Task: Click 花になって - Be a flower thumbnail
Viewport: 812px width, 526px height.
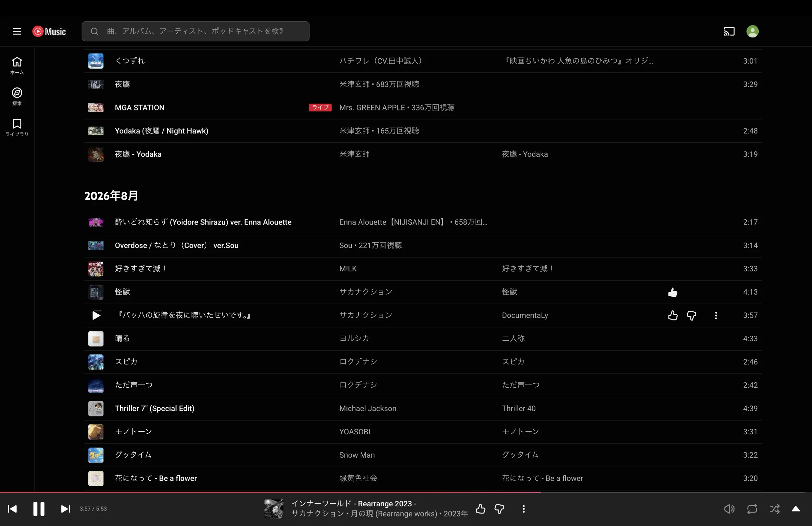Action: 96,478
